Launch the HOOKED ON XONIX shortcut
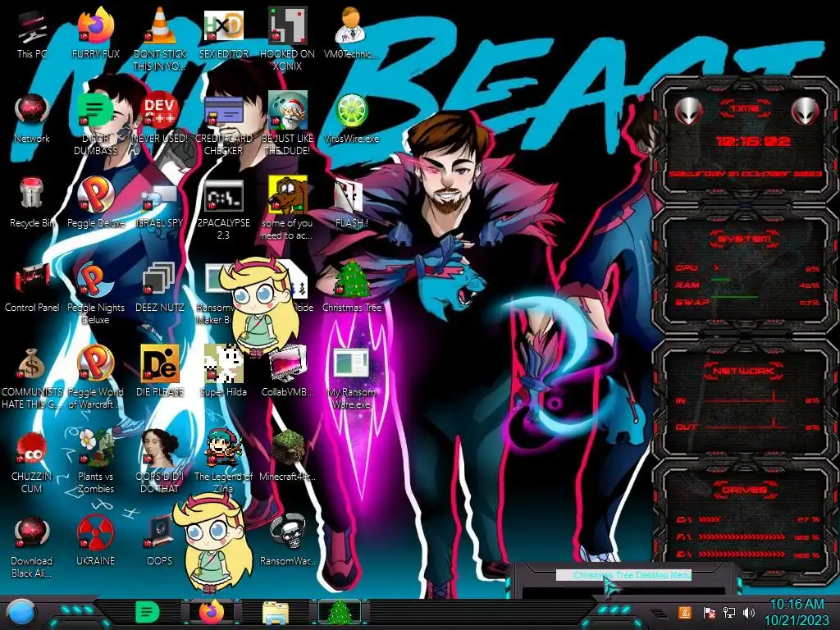 pos(287,39)
